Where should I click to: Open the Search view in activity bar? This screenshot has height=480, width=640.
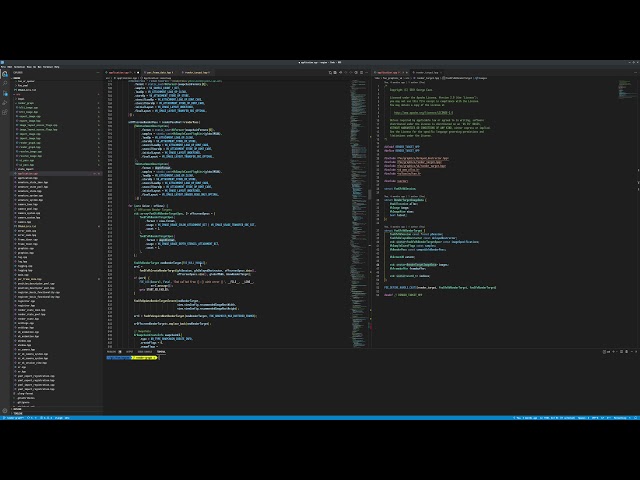coord(5,84)
